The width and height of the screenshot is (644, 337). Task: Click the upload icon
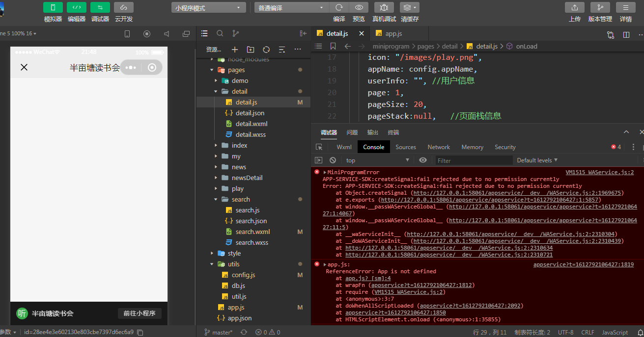[x=575, y=7]
